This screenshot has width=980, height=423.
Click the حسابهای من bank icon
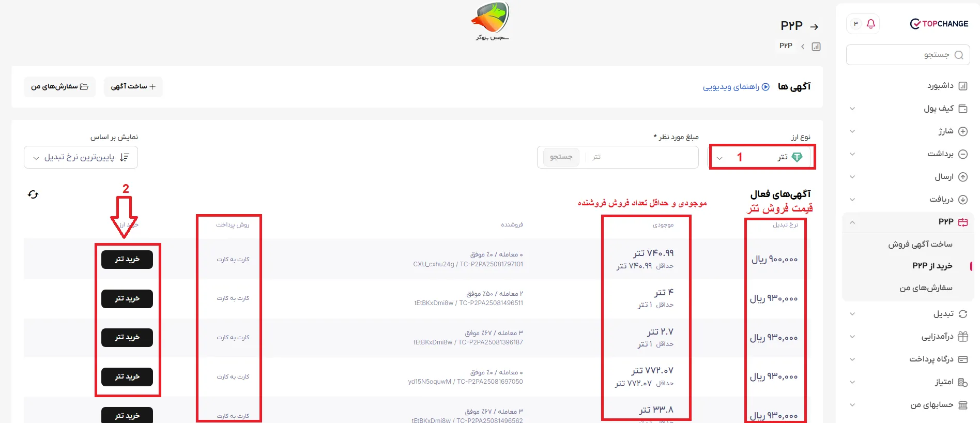[963, 405]
